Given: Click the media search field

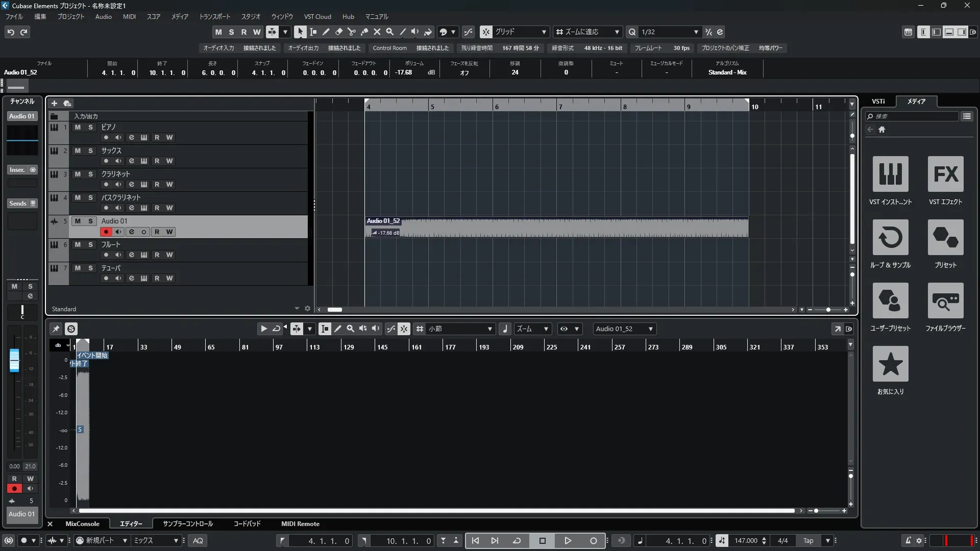Looking at the screenshot, I should (914, 116).
